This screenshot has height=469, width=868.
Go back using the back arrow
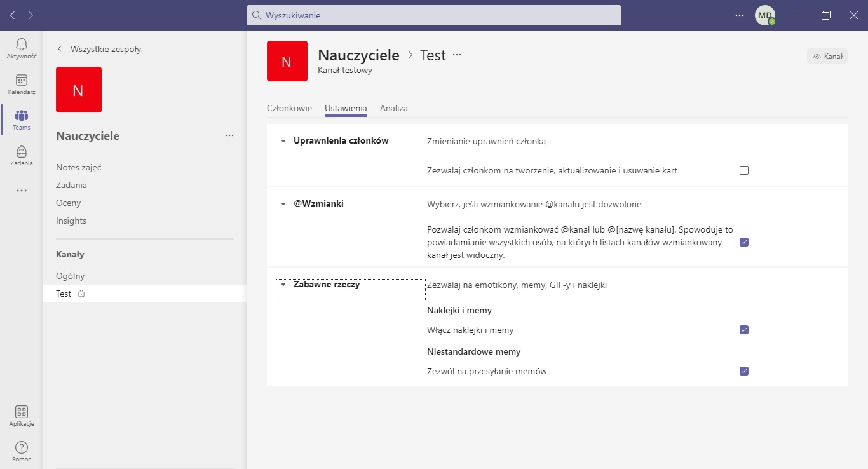(x=13, y=15)
